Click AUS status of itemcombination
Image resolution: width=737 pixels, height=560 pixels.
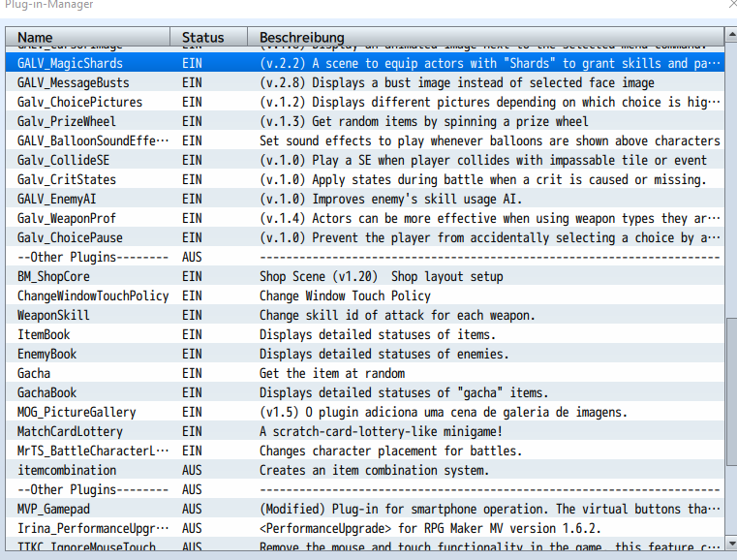tap(193, 470)
